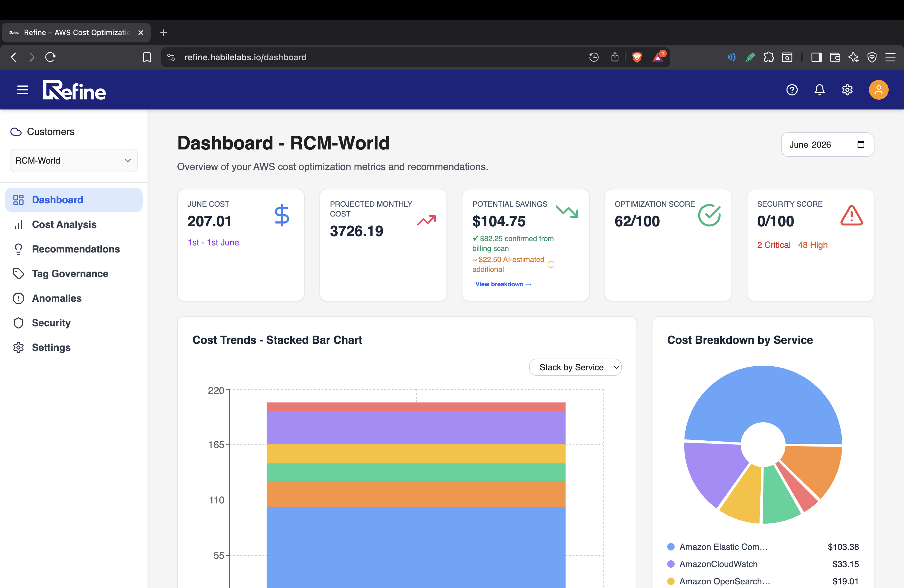Open Brave VPN shield icon
This screenshot has width=904, height=588.
[872, 57]
